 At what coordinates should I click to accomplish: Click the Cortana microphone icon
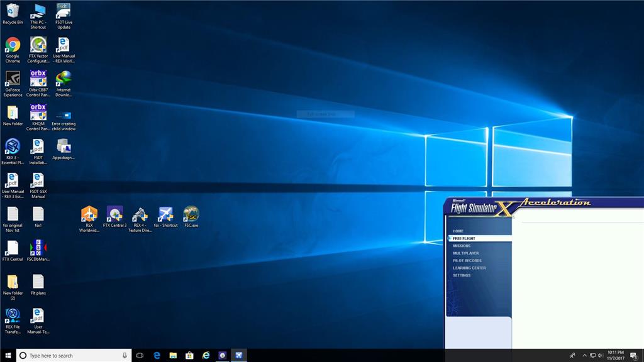click(125, 356)
